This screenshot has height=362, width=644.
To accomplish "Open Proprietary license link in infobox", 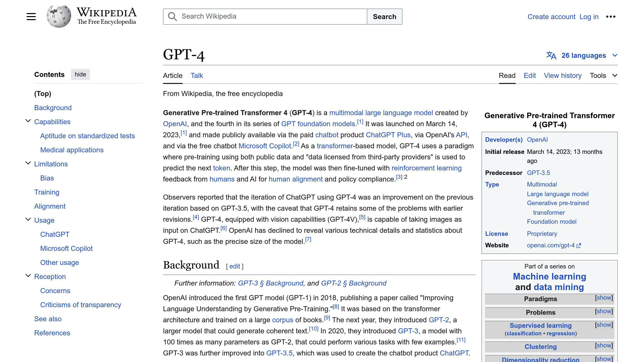I will click(542, 234).
